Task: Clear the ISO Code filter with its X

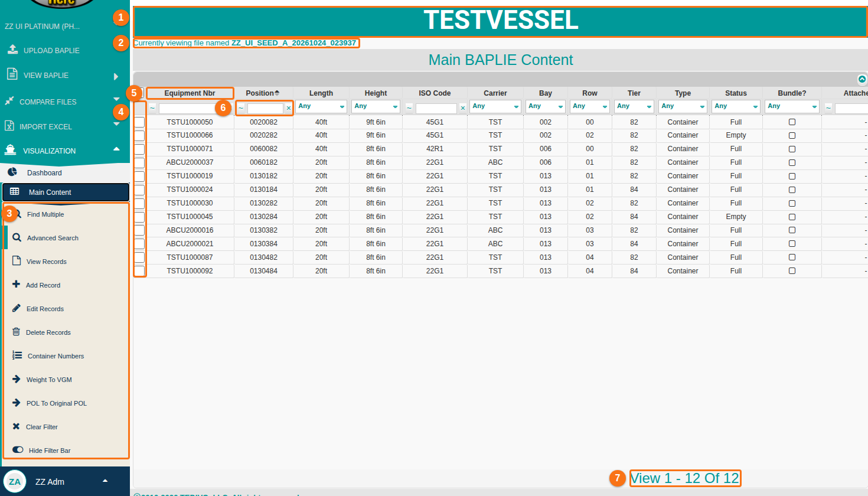Action: click(463, 108)
